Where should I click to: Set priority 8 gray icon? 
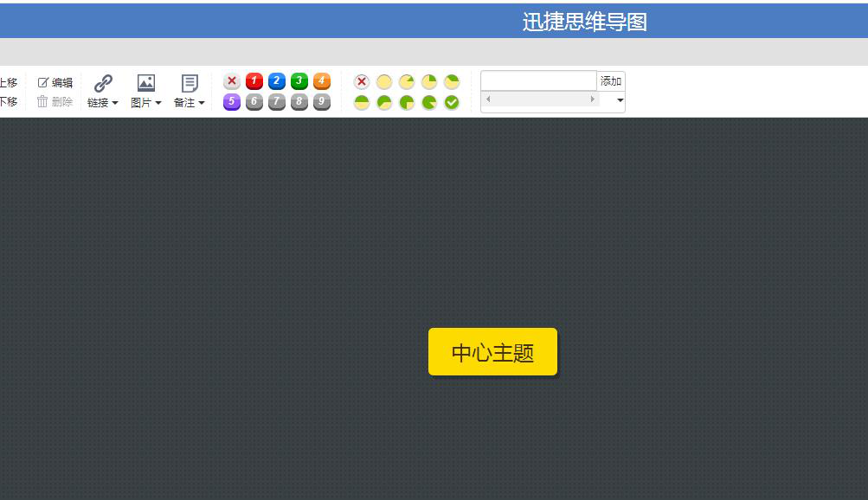click(x=299, y=102)
